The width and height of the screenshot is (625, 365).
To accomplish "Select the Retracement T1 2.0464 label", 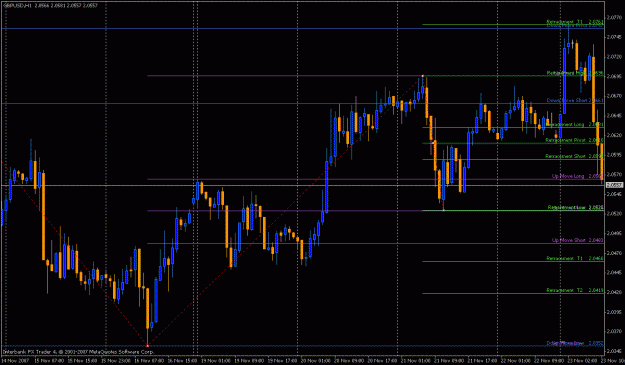I will 575,259.
